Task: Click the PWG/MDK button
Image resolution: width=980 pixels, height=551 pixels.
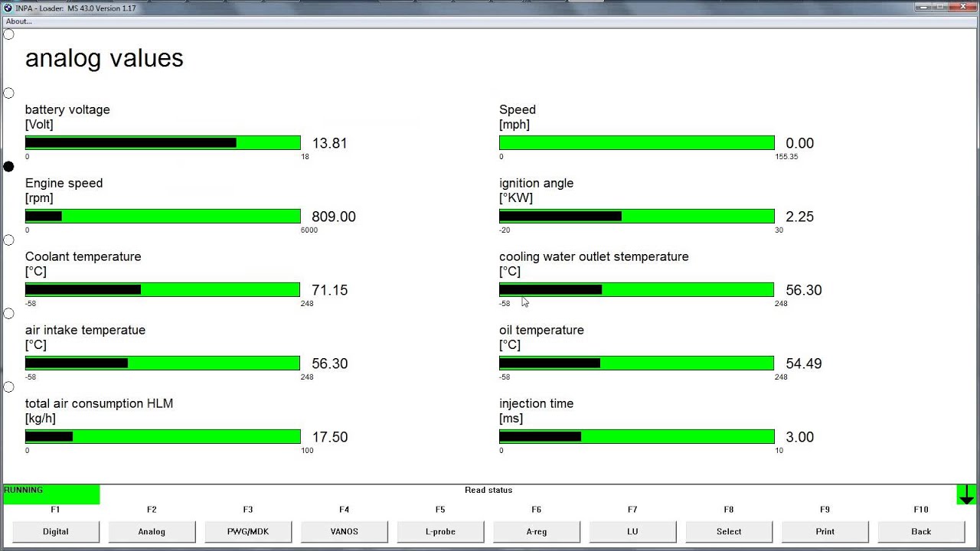Action: (248, 531)
